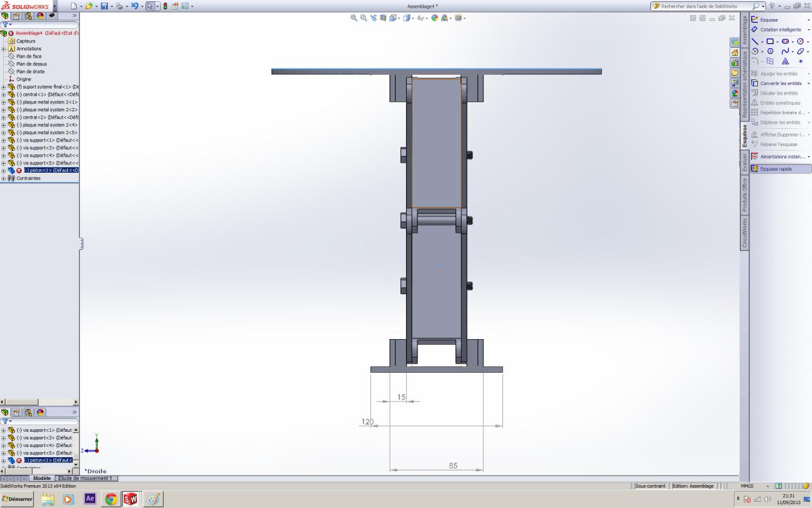Viewport: 812px width, 508px height.
Task: Select the Slot sketch tool
Action: coord(785,41)
